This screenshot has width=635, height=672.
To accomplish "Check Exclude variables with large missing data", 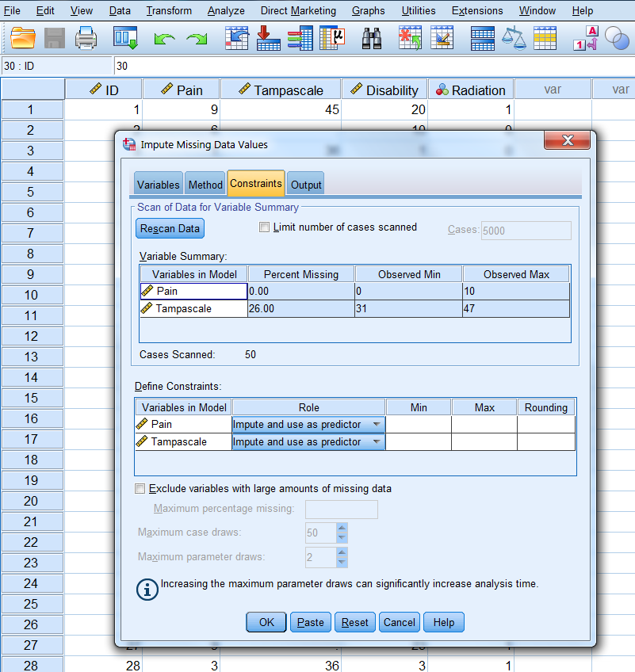I will pyautogui.click(x=141, y=489).
